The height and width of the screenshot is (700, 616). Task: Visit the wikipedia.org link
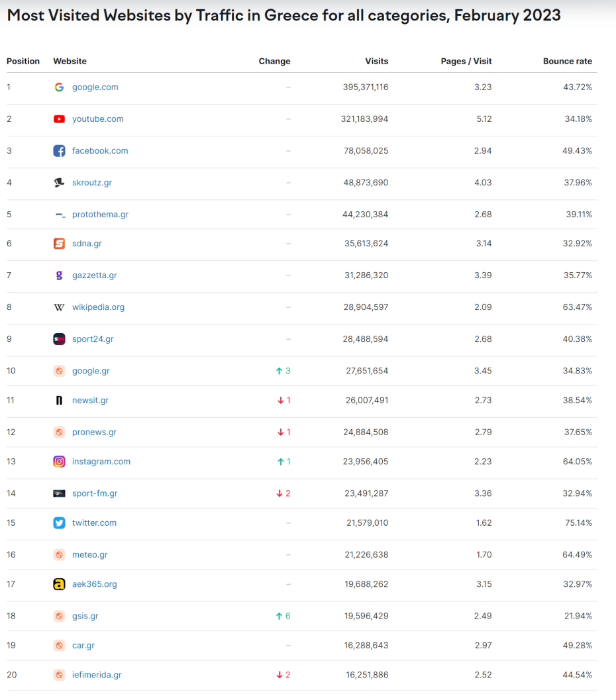(98, 307)
